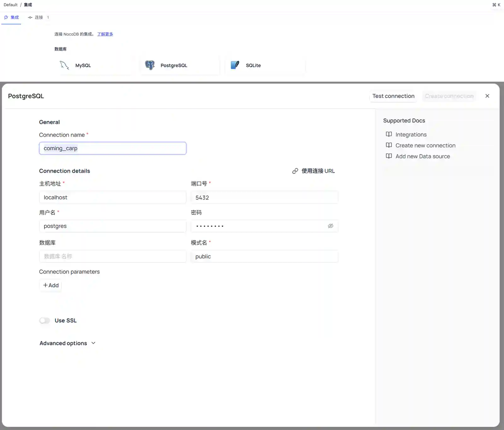The width and height of the screenshot is (504, 430).
Task: Close the PostgreSQL dialog
Action: pos(487,96)
